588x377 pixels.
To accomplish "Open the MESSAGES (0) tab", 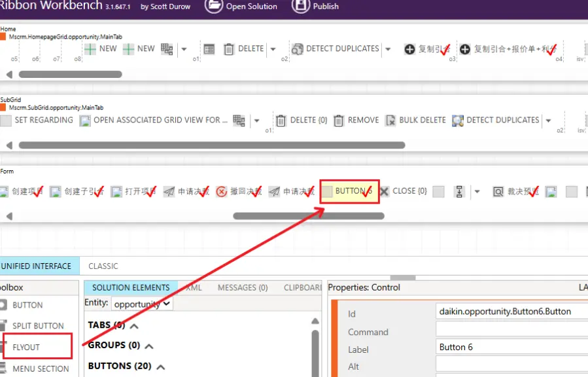I will 243,287.
